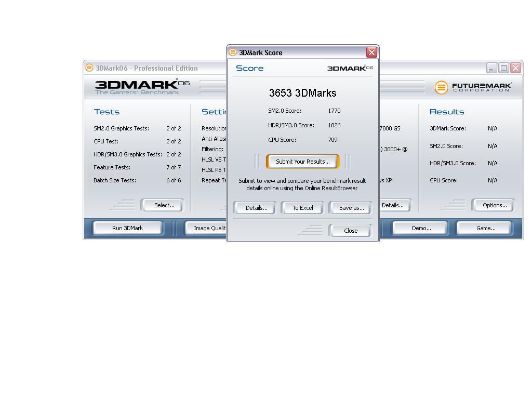Minimize the 3DMark06 Professional Edition window

[x=491, y=68]
